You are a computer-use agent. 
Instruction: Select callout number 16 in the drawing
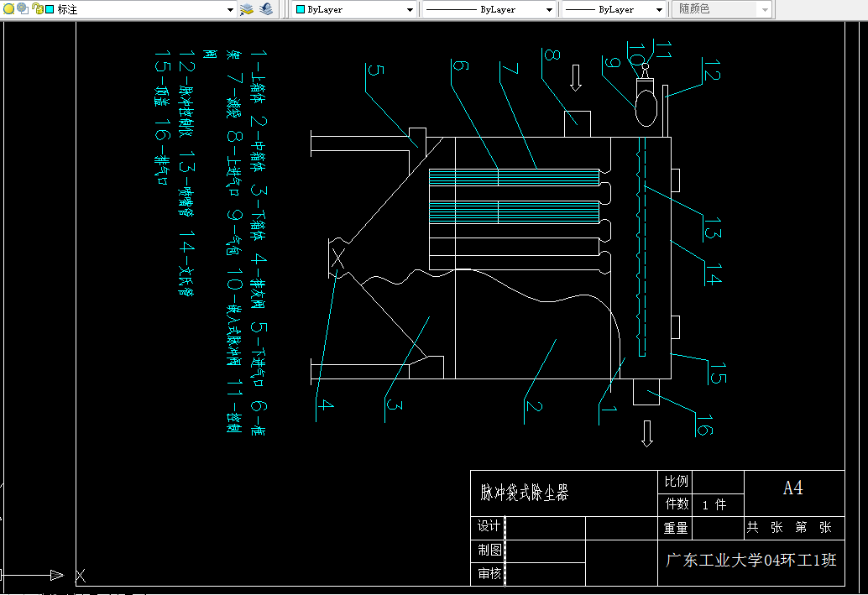click(x=704, y=425)
